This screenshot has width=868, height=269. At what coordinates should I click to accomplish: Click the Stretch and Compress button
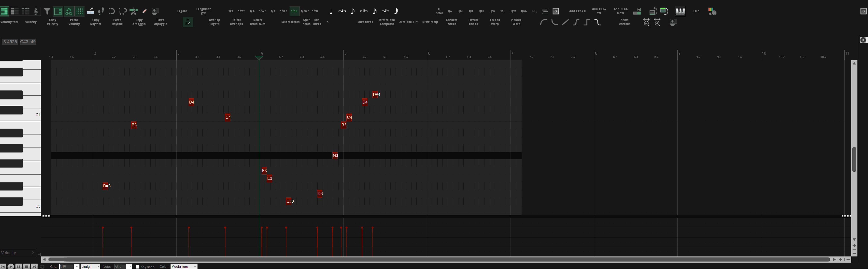coord(386,22)
